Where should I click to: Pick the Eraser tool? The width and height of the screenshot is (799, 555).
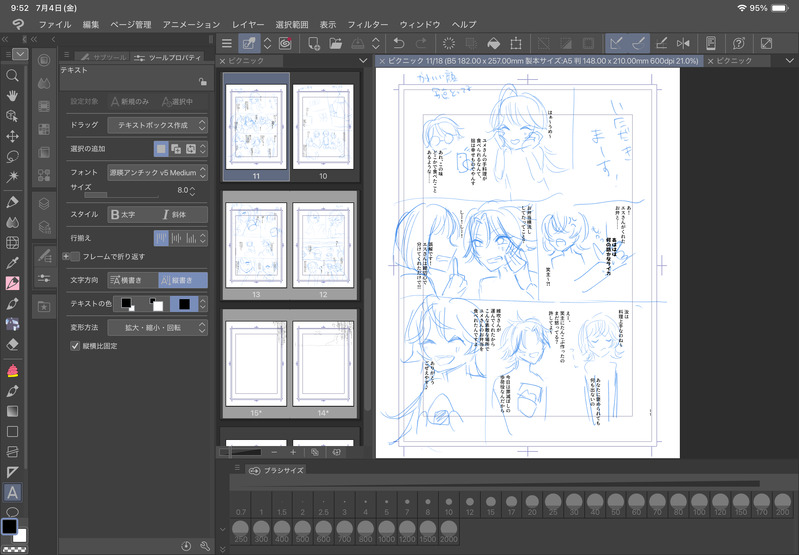coord(12,343)
